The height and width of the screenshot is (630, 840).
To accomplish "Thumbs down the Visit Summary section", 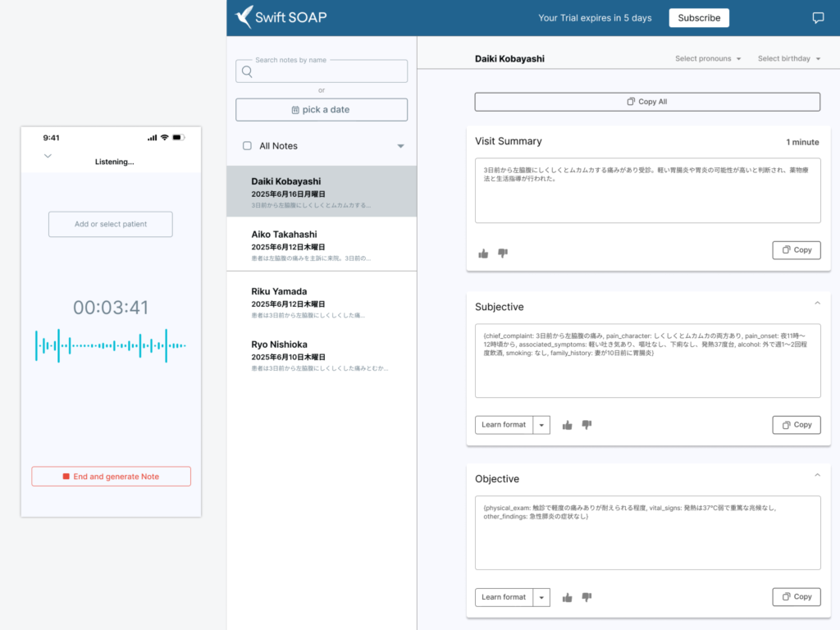I will pos(503,253).
